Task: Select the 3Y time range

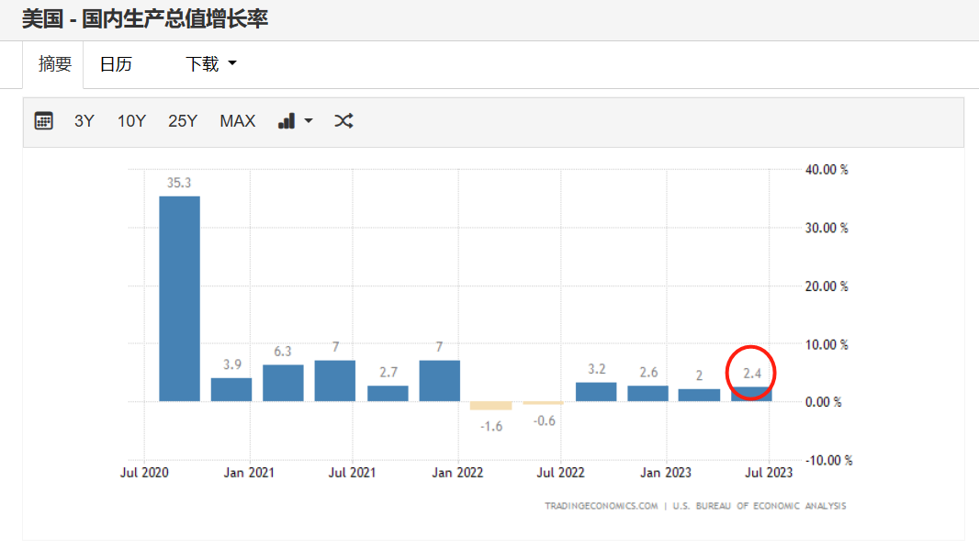Action: coord(84,121)
